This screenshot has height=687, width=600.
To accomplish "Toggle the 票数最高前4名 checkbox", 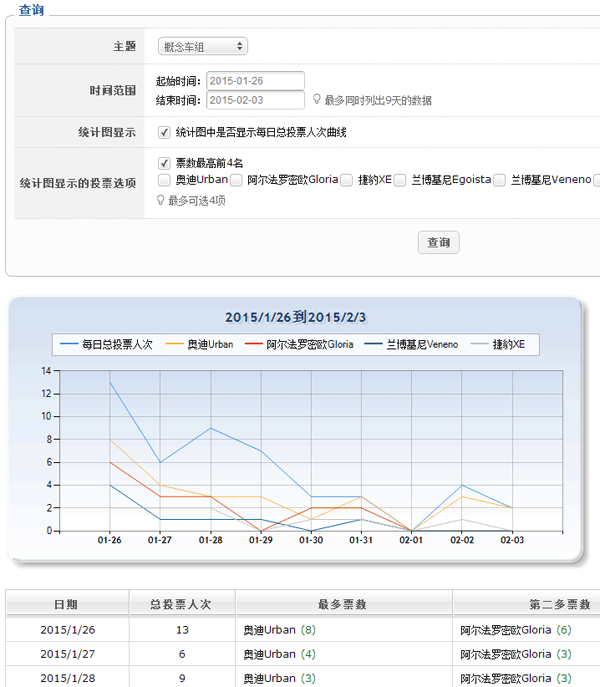I will coord(164,163).
